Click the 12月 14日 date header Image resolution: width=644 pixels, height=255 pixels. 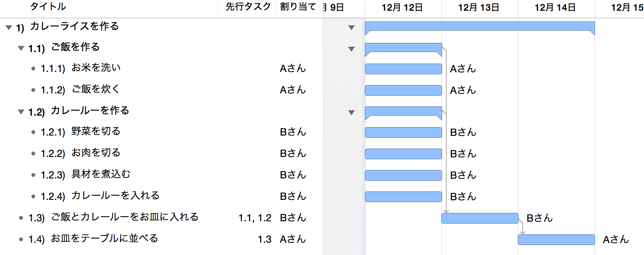click(x=555, y=7)
